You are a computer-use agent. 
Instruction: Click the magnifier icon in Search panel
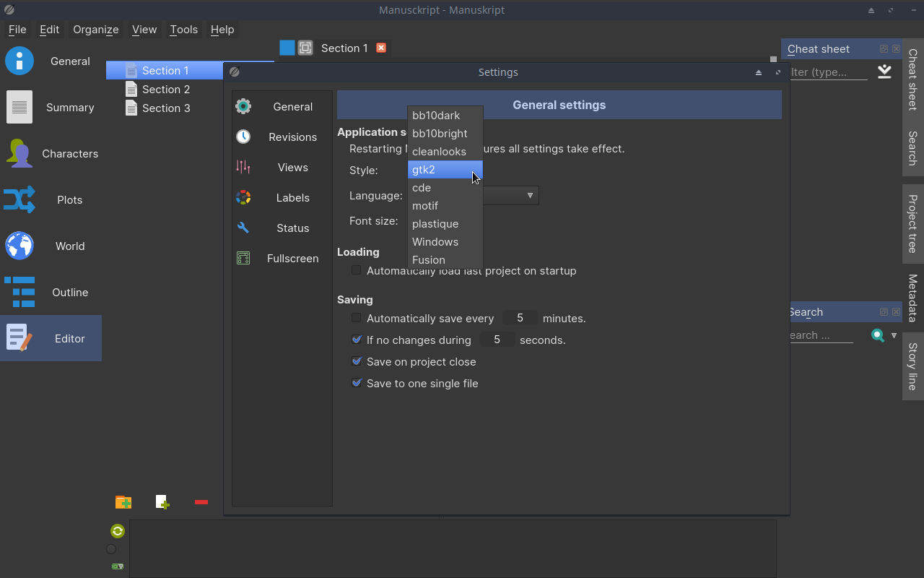[x=878, y=335]
